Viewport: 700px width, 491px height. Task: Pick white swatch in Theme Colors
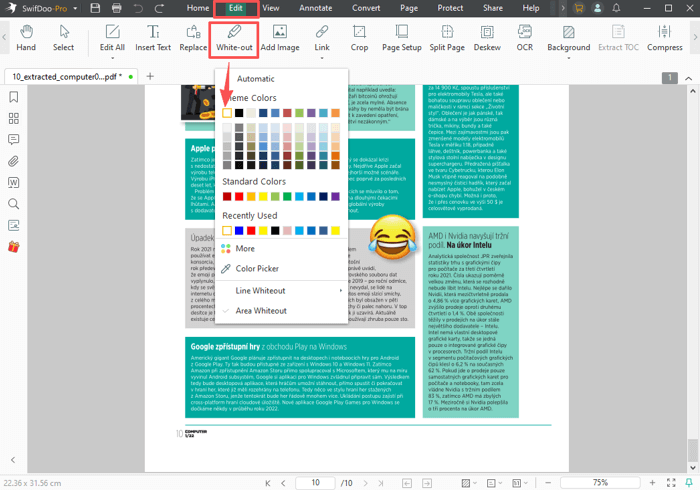[227, 113]
